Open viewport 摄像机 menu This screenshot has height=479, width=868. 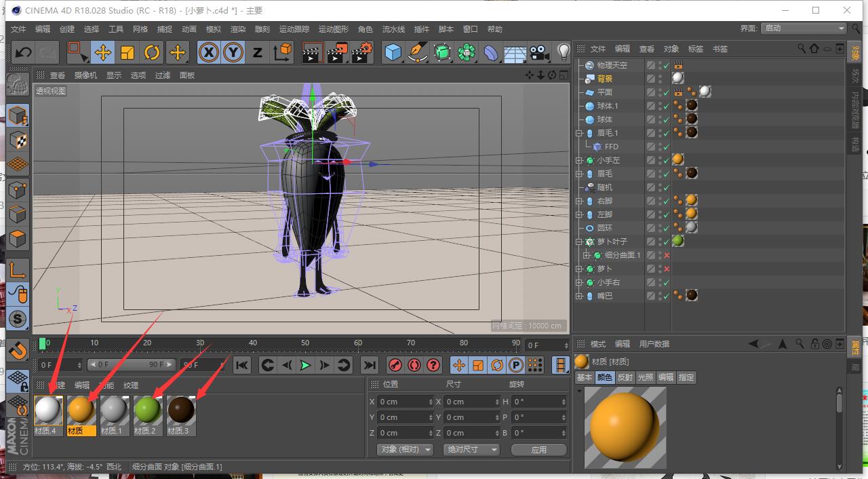click(85, 75)
